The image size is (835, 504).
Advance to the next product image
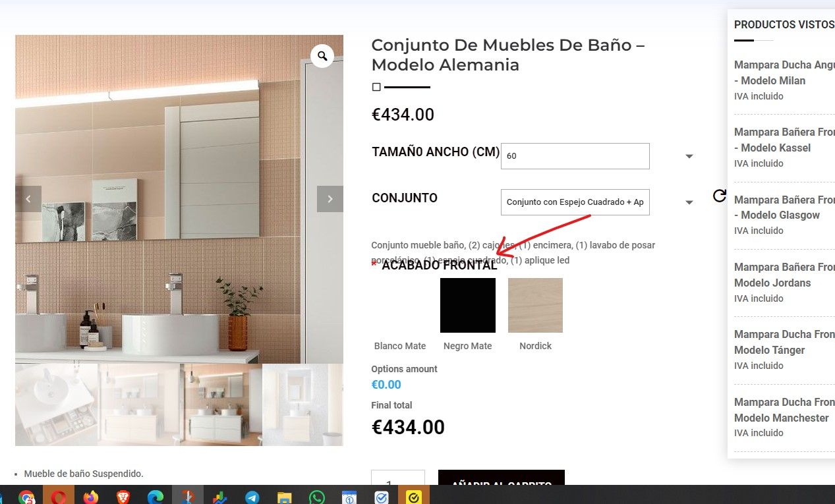(330, 199)
